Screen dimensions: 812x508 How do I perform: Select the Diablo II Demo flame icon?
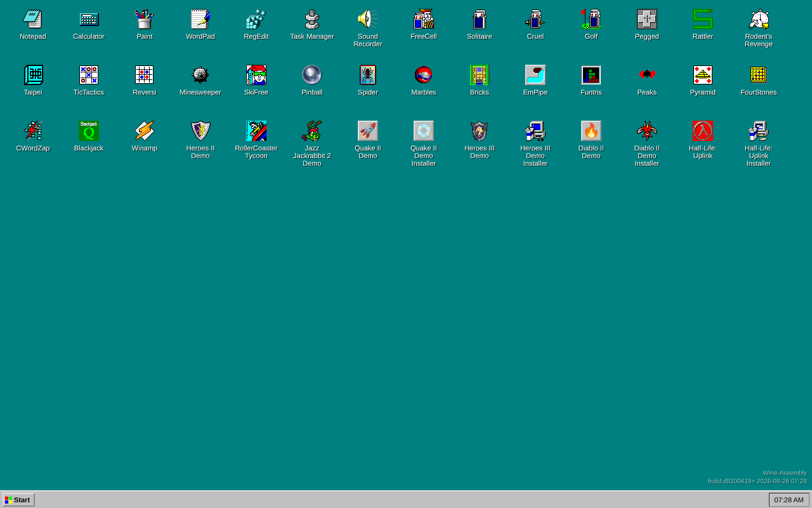(591, 131)
